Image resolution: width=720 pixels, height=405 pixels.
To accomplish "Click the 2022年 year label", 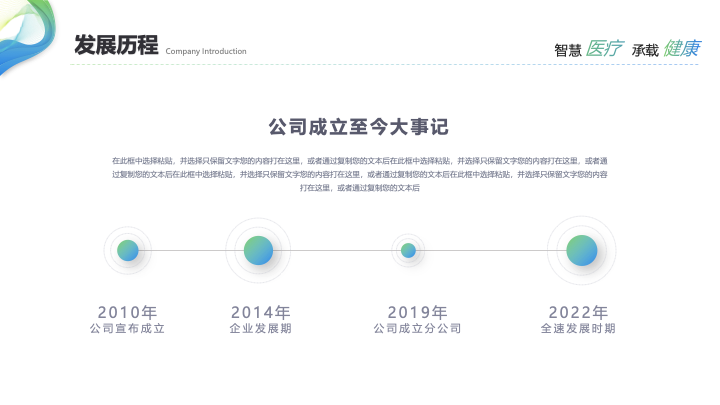I will pos(578,312).
